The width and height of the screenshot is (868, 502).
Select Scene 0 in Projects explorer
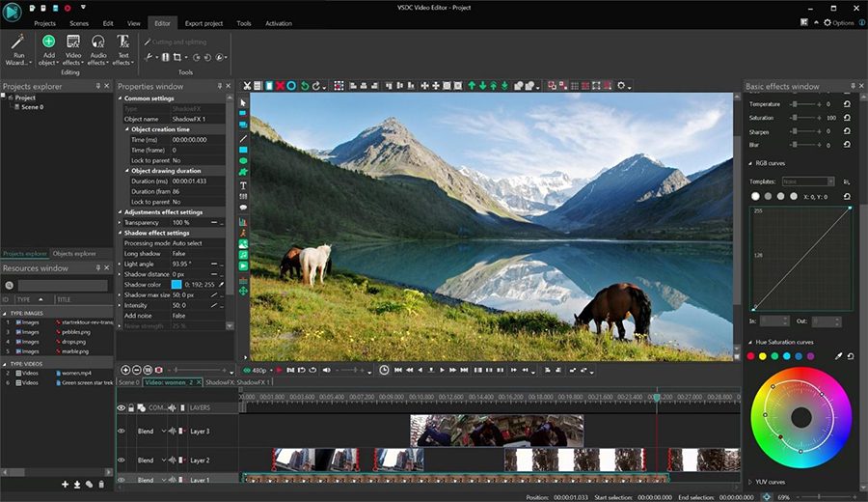[32, 107]
